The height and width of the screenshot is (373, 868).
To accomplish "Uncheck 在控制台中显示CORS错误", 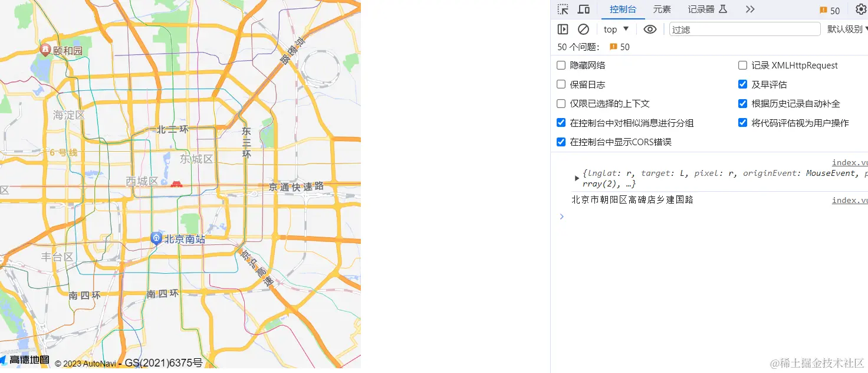I will (x=561, y=142).
